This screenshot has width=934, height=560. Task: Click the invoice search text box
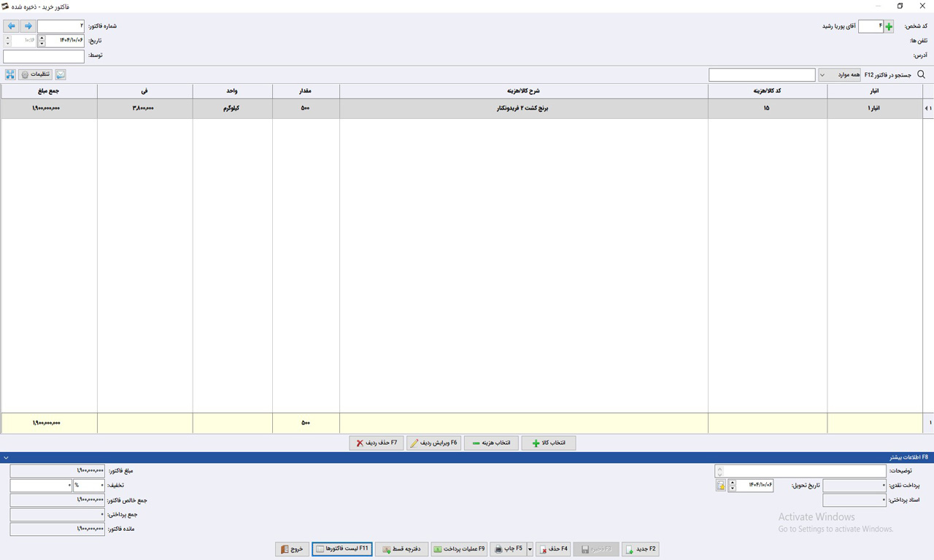[762, 74]
